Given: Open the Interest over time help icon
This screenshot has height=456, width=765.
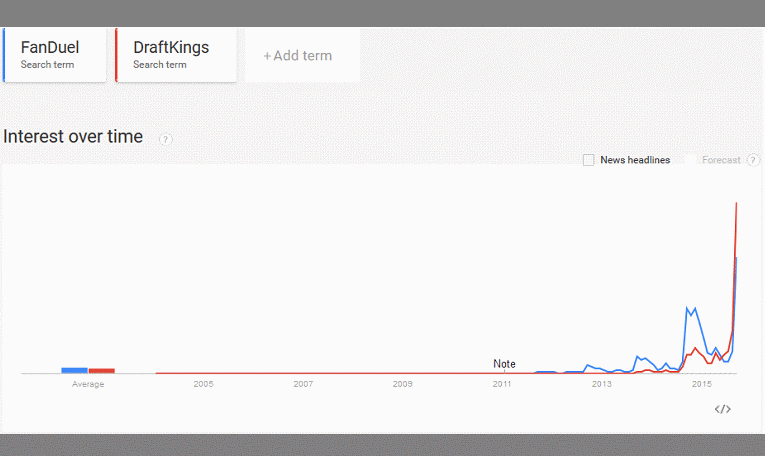Looking at the screenshot, I should coord(165,139).
